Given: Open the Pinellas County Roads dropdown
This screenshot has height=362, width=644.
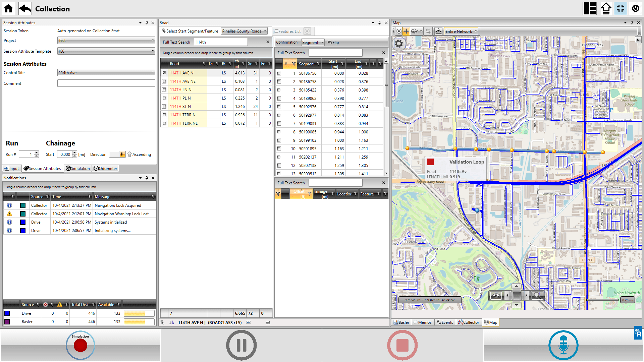Looking at the screenshot, I should coord(244,31).
